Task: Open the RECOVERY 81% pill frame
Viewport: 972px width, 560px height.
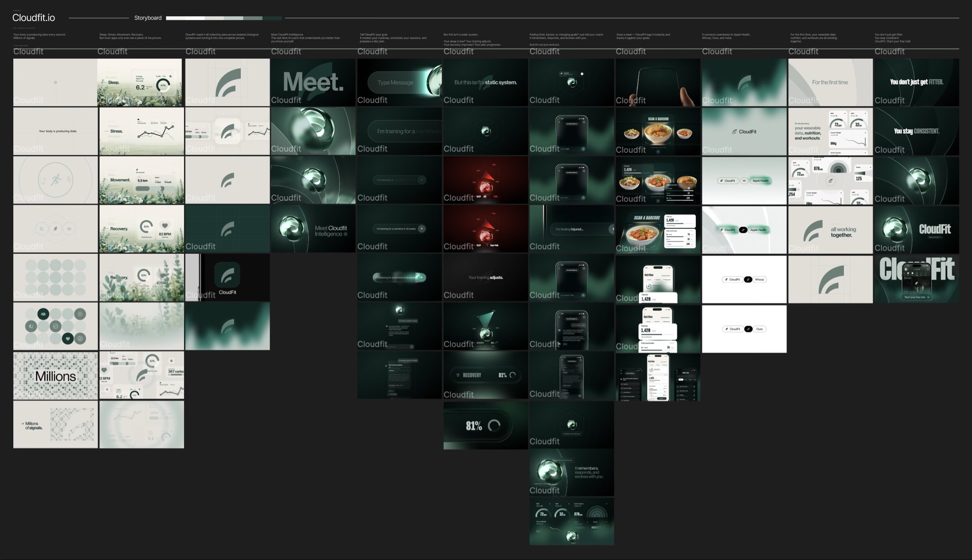Action: [x=486, y=375]
